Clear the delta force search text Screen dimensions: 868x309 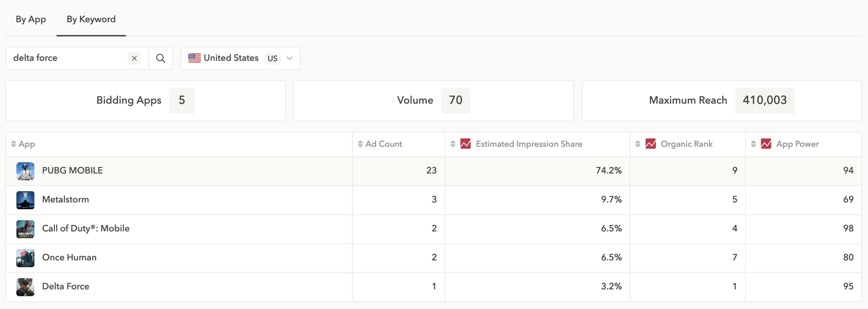pos(134,58)
